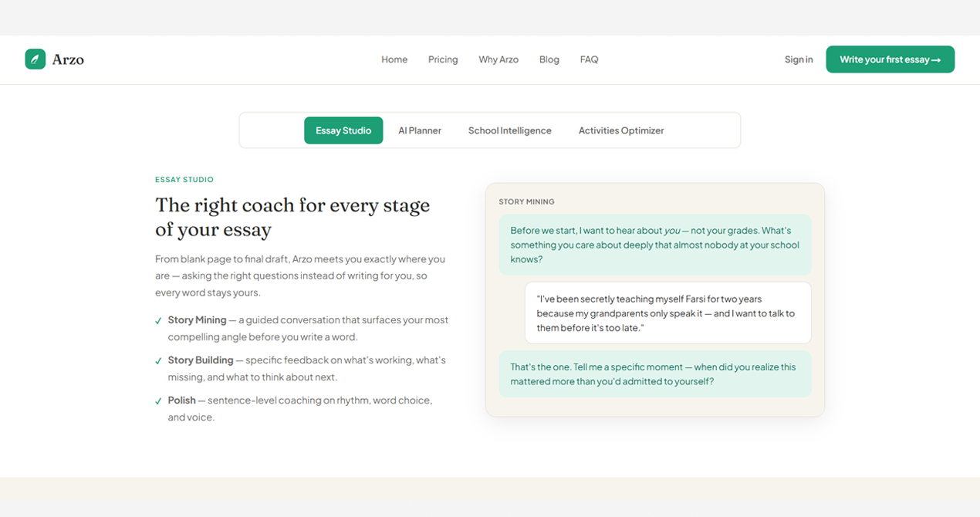
Task: Click the checkmark beside Story Mining
Action: (x=158, y=320)
